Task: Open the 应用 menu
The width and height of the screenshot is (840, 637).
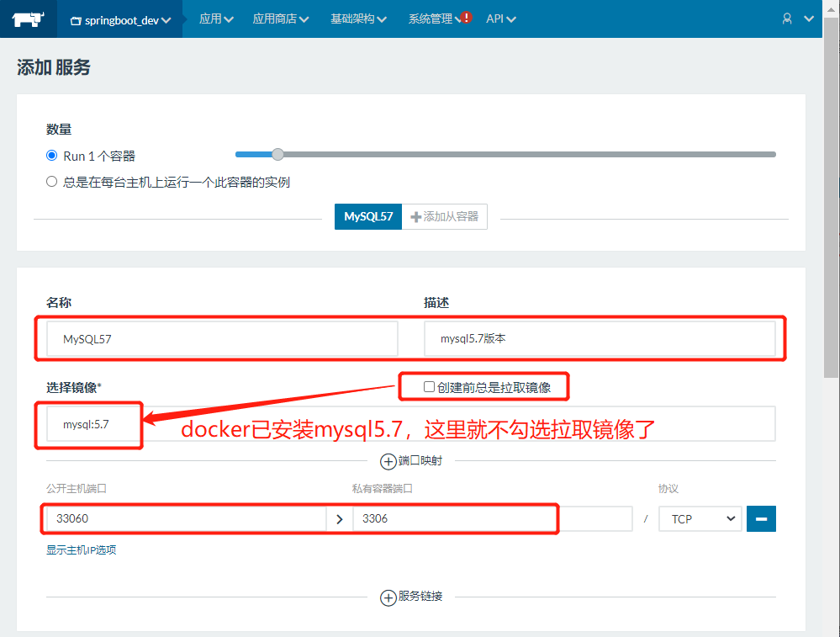Action: pos(216,19)
